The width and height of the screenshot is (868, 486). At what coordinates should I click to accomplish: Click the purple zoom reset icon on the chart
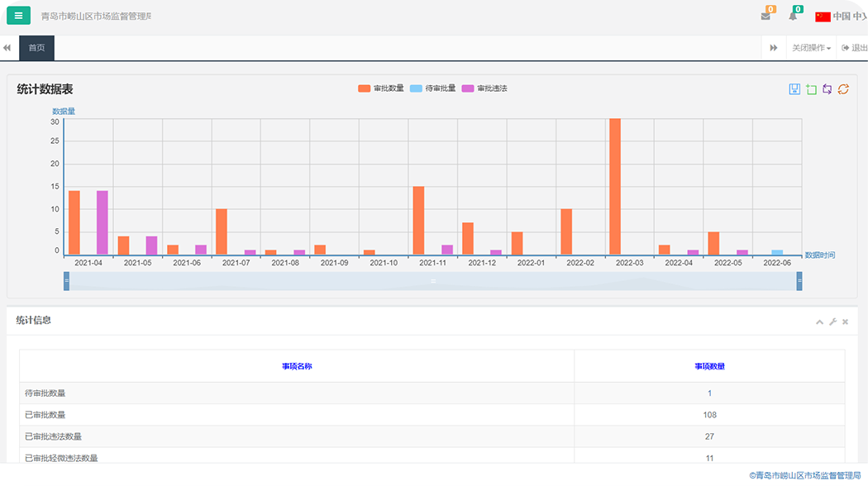[827, 89]
